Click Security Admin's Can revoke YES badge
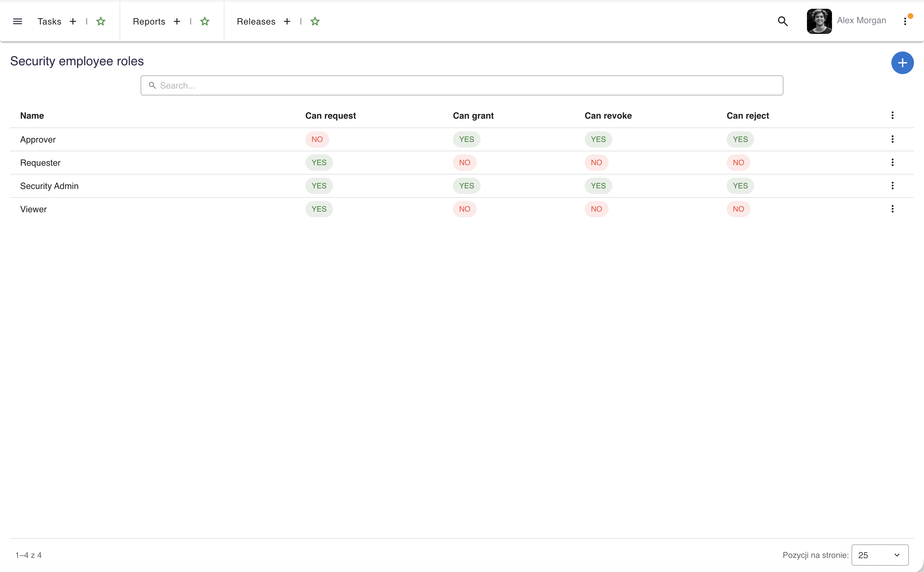The height and width of the screenshot is (572, 924). click(598, 186)
